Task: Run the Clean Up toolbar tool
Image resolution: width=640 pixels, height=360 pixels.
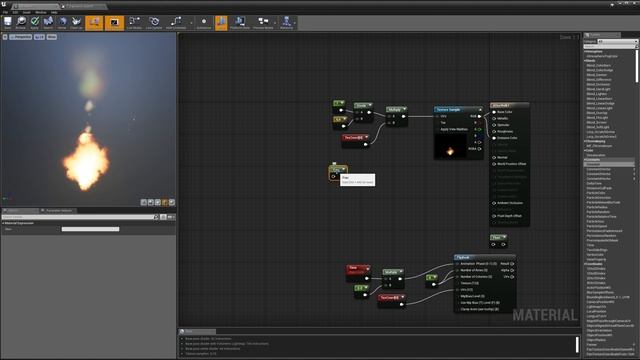Action: coord(76,23)
